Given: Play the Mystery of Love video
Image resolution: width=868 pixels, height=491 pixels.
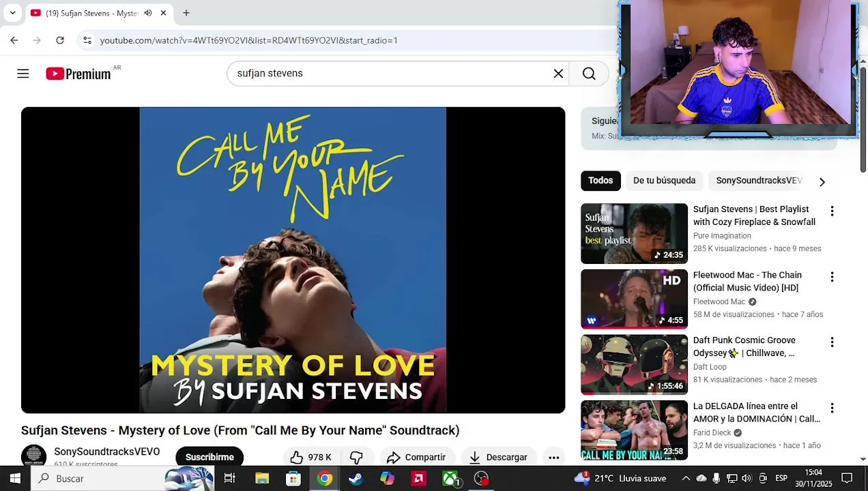Looking at the screenshot, I should click(293, 260).
